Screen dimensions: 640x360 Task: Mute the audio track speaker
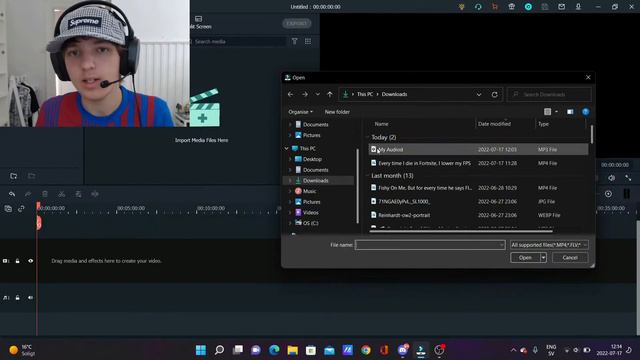tap(31, 298)
